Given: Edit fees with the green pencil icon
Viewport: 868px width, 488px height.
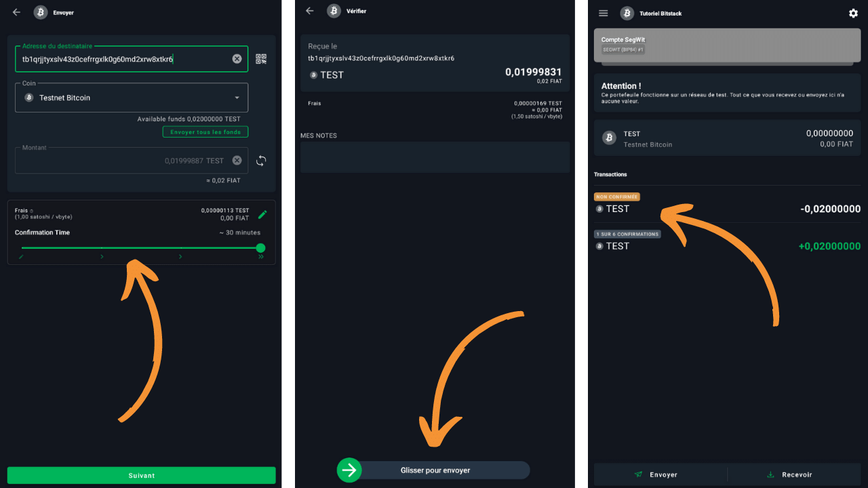Looking at the screenshot, I should pos(262,214).
